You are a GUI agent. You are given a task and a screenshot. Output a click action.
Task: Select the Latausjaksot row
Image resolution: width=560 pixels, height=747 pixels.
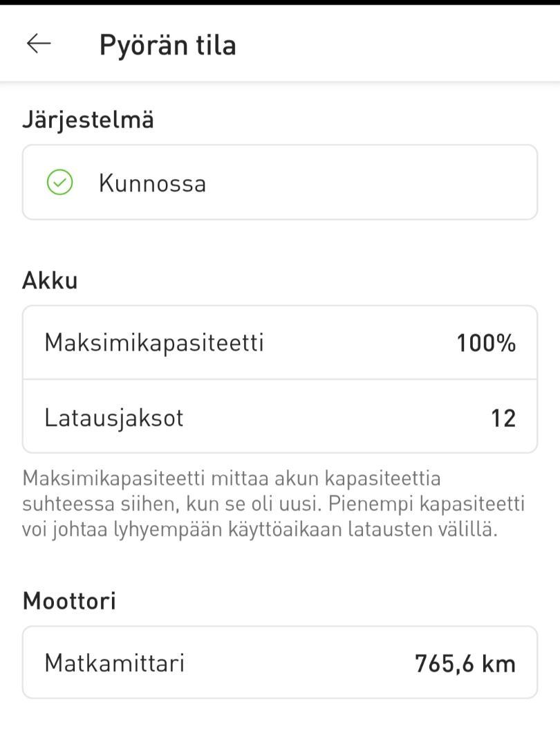tap(280, 417)
